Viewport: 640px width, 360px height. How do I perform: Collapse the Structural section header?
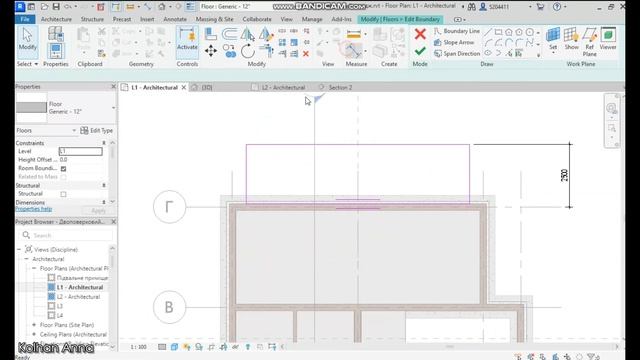point(104,186)
